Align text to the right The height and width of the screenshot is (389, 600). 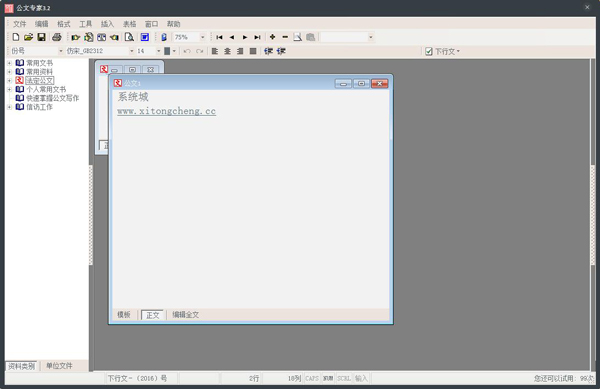click(240, 51)
